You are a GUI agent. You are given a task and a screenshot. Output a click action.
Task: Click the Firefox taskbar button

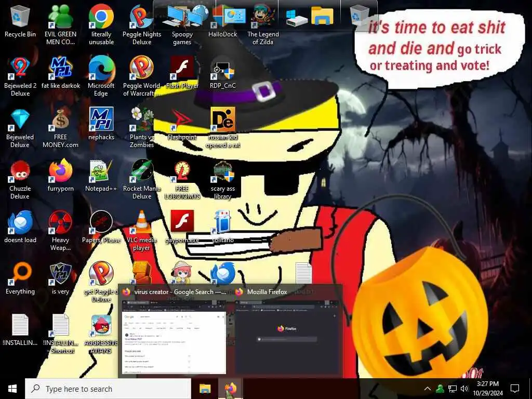[230, 389]
